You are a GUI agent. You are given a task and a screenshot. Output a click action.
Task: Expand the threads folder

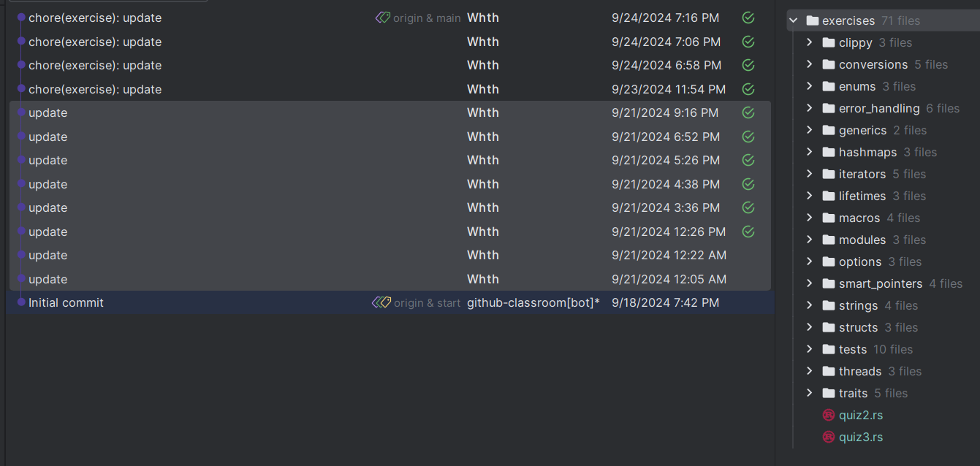[x=810, y=371]
